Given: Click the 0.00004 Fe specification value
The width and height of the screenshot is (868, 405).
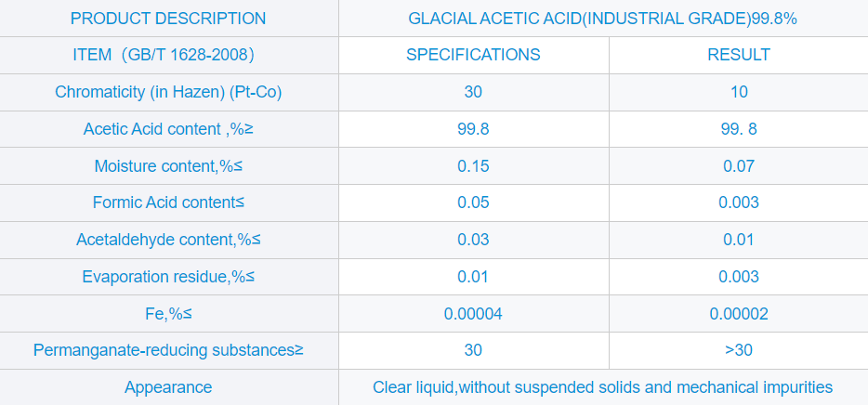Looking at the screenshot, I should click(473, 314).
